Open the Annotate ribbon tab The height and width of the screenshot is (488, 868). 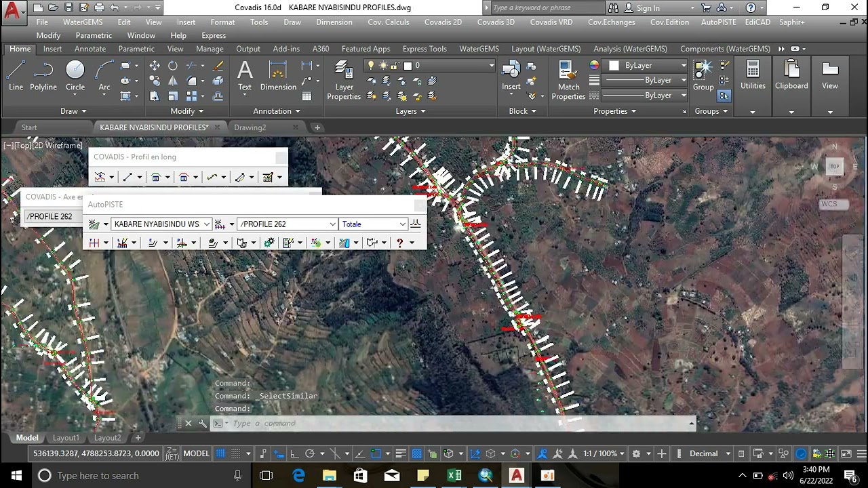(90, 49)
